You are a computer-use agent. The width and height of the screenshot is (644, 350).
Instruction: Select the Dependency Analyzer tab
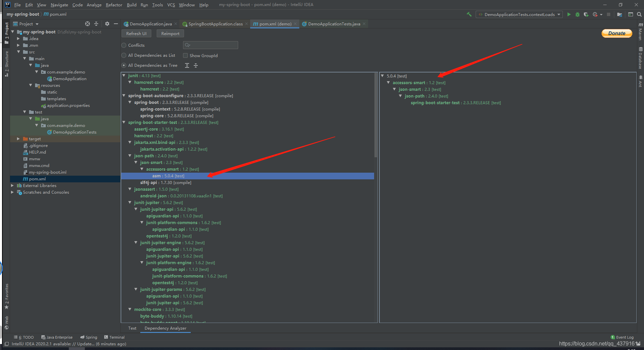[165, 328]
